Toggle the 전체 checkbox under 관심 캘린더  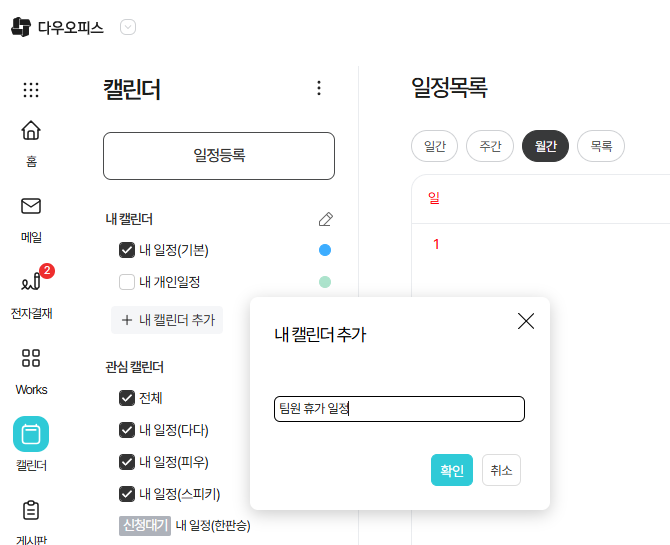[127, 398]
